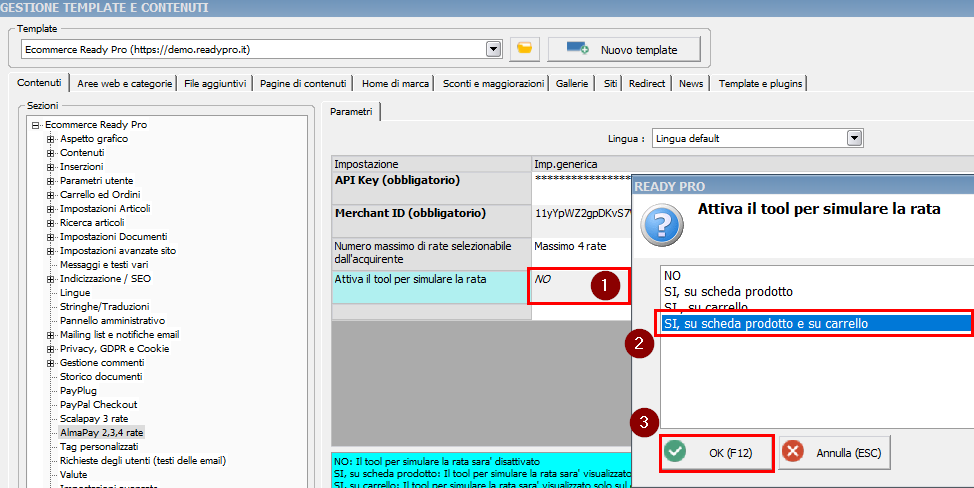The height and width of the screenshot is (488, 974).
Task: Select Stringhe/Traduzioni in the tree
Action: 104,307
